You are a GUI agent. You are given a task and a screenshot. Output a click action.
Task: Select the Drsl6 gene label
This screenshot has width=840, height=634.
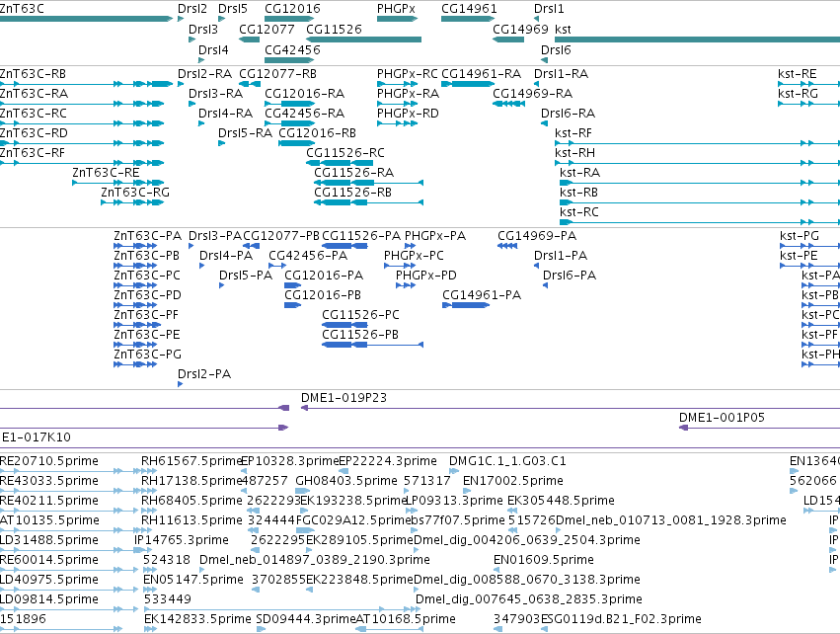[x=556, y=49]
